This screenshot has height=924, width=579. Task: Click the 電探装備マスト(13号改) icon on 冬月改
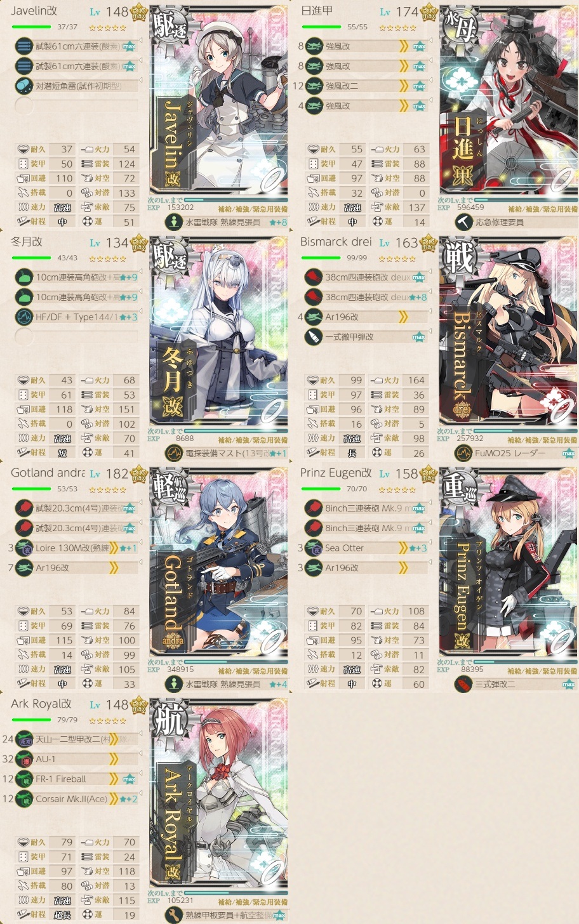pos(174,453)
